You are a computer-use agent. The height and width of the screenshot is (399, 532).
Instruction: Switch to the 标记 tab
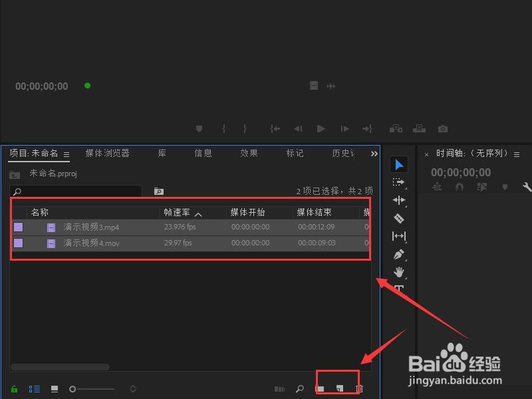[295, 154]
